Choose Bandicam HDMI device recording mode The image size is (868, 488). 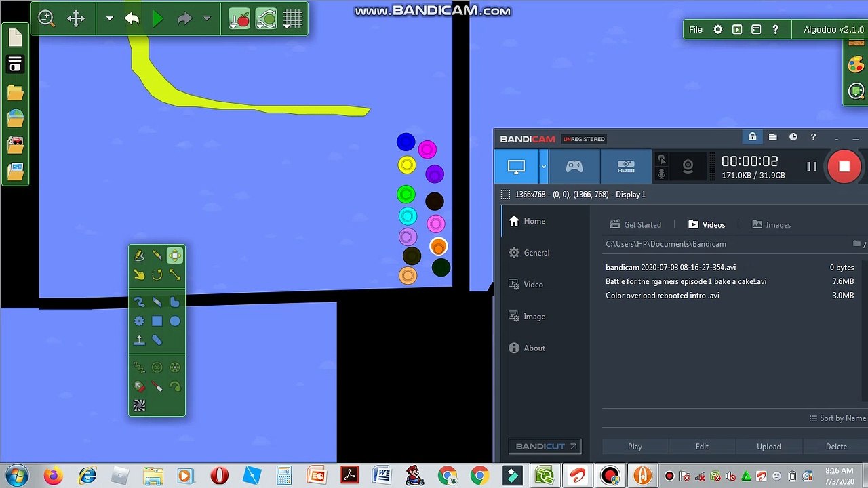click(626, 167)
